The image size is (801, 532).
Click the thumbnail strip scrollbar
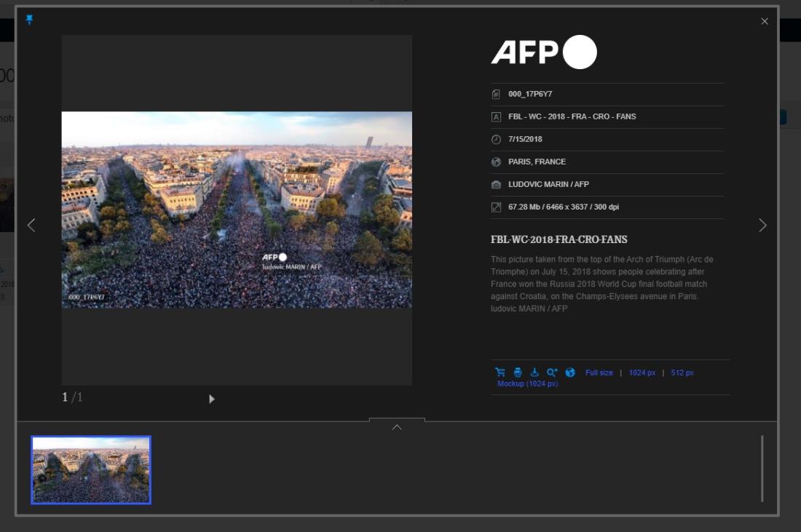[x=762, y=468]
